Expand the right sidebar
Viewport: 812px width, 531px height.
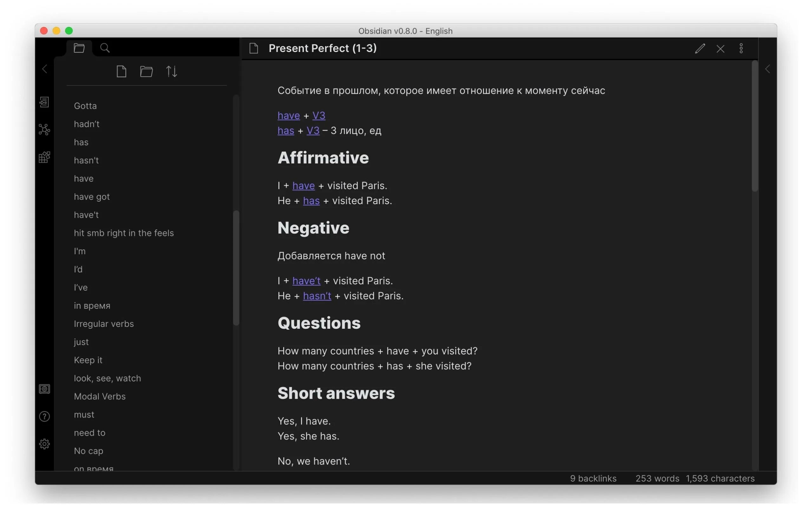pyautogui.click(x=767, y=69)
